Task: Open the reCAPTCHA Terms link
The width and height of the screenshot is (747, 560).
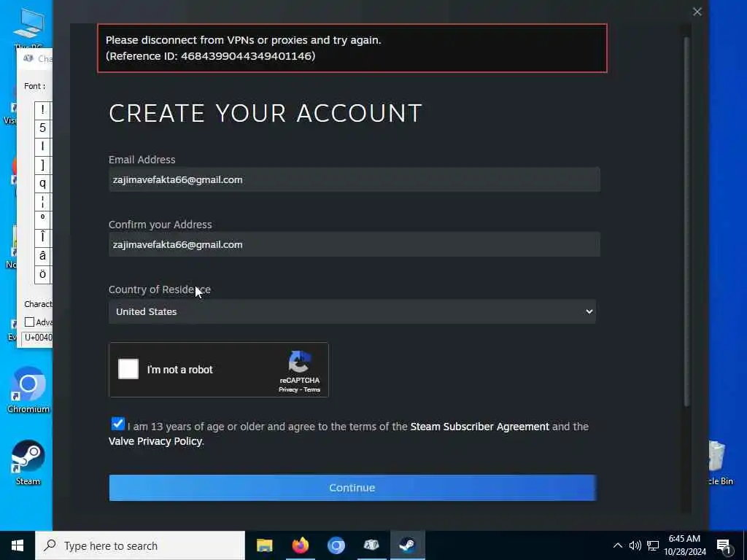Action: tap(312, 389)
